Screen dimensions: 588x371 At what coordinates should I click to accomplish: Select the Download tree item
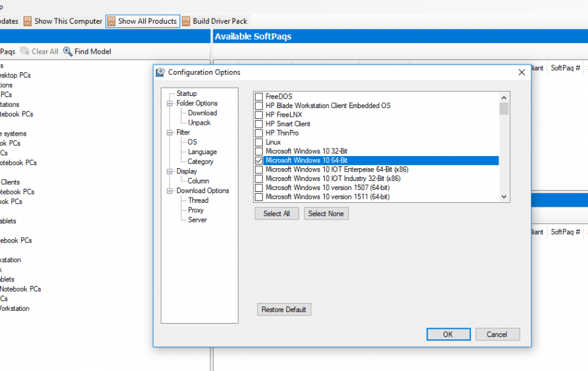click(203, 113)
